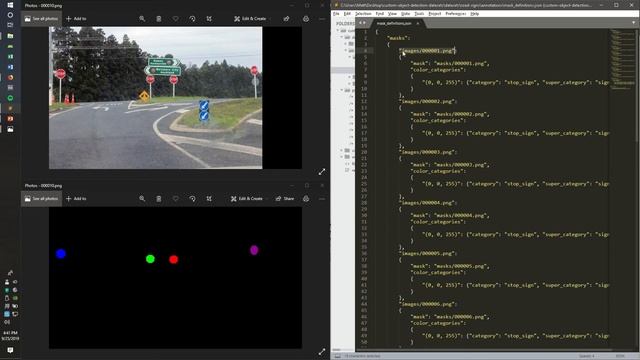Select the mask_definitions.json tab
This screenshot has width=640, height=360.
(x=394, y=23)
